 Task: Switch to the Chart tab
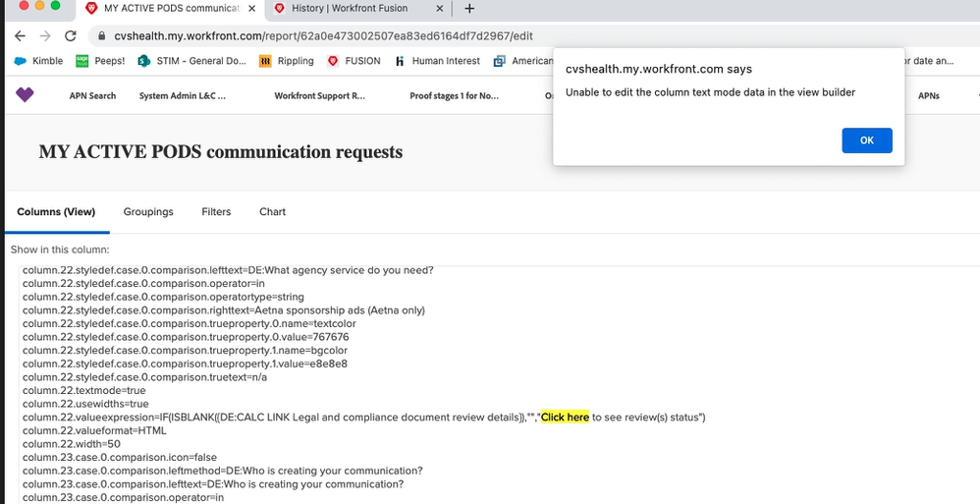(x=273, y=211)
